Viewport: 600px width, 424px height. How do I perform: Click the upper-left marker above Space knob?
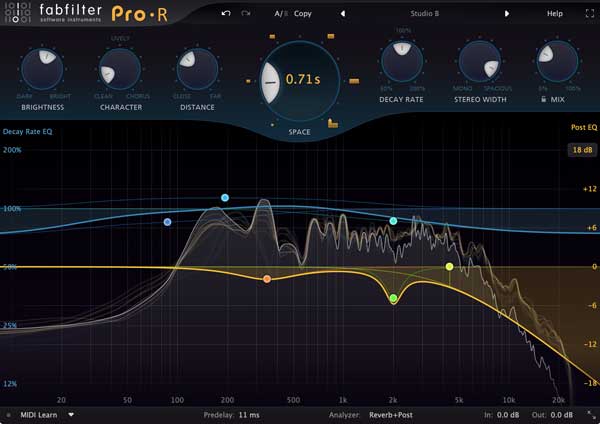click(x=272, y=36)
